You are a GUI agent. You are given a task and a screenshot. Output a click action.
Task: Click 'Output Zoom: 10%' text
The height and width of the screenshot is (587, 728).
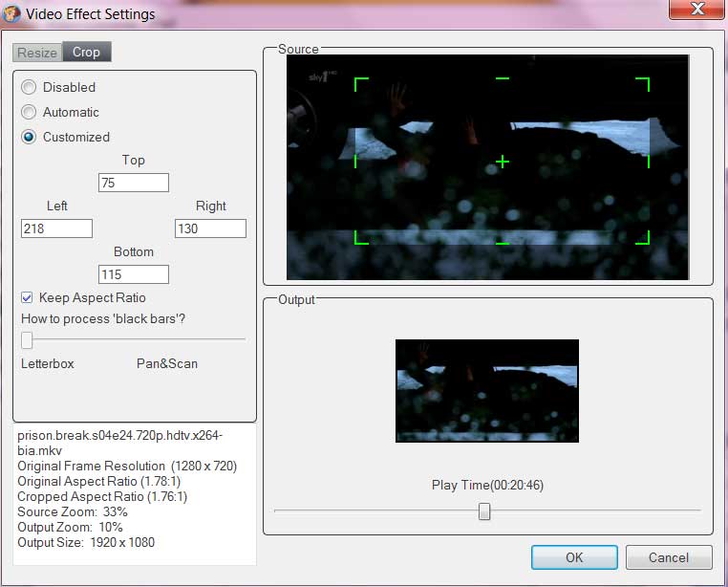[x=70, y=527]
